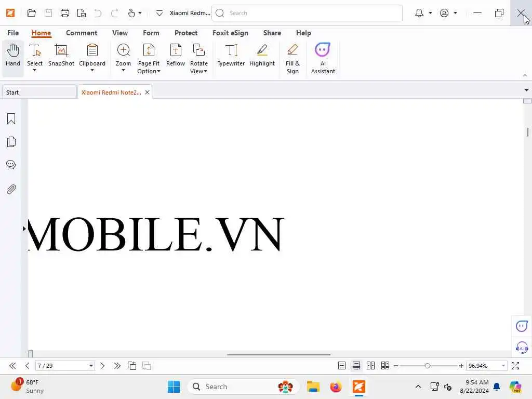
Task: Click the title bar Search field
Action: click(x=307, y=13)
